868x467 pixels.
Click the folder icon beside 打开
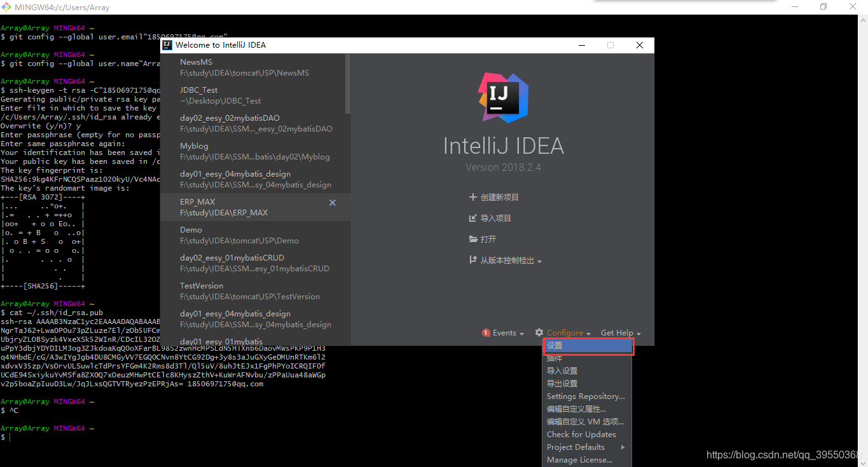pyautogui.click(x=473, y=239)
